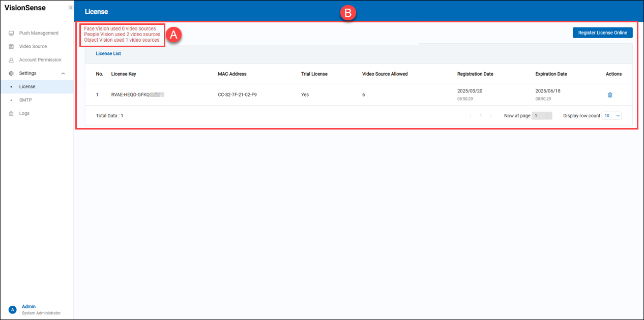Go to previous page arrow in pagination
This screenshot has height=320, width=644.
coord(471,116)
